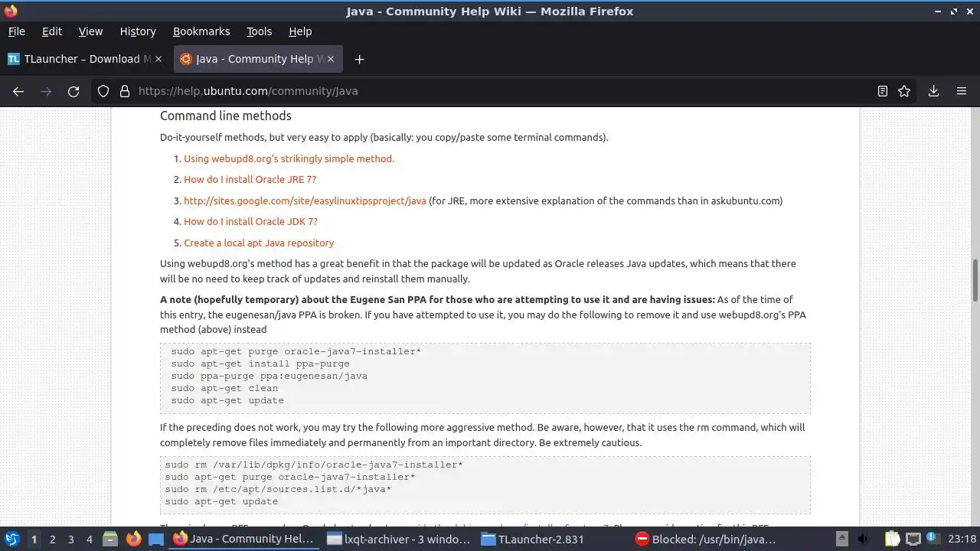980x551 pixels.
Task: Click the 'Command line methods' heading
Action: [226, 116]
